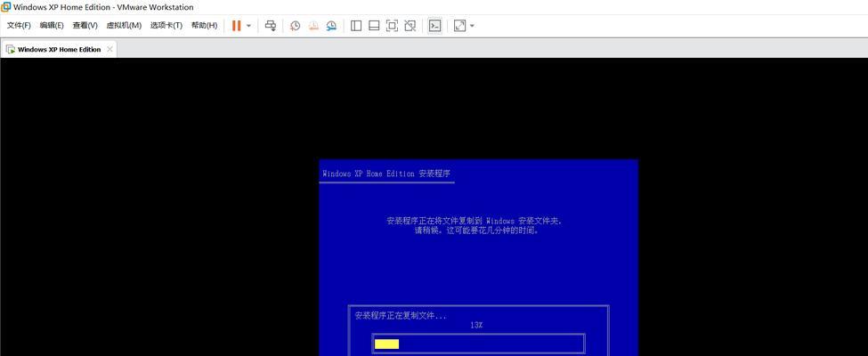Click the 请稍候 waiting message line

click(x=476, y=231)
